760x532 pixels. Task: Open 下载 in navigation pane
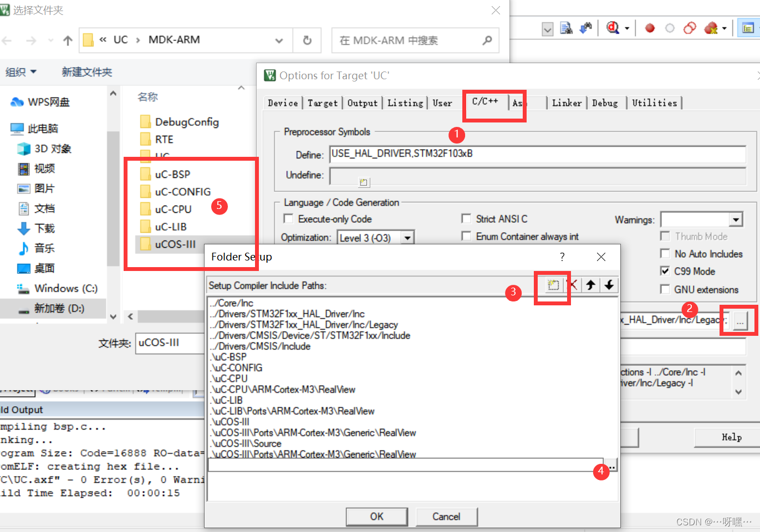[x=36, y=228]
